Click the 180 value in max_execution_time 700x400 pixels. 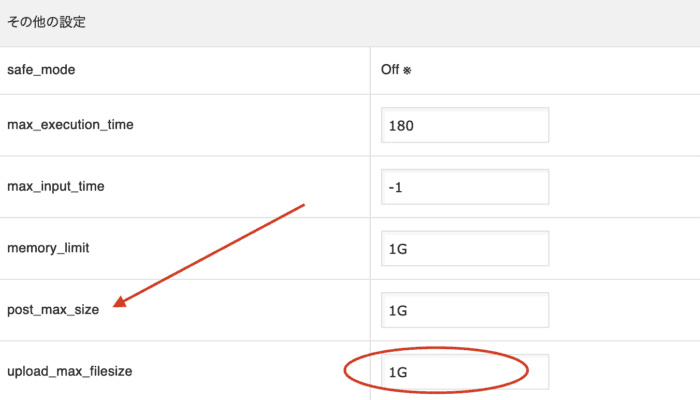[401, 126]
